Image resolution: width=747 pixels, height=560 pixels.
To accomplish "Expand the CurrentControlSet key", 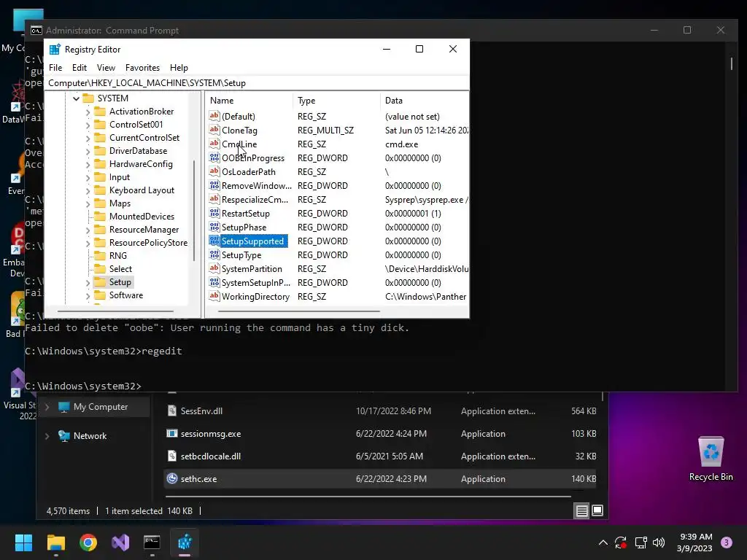I will pyautogui.click(x=88, y=138).
